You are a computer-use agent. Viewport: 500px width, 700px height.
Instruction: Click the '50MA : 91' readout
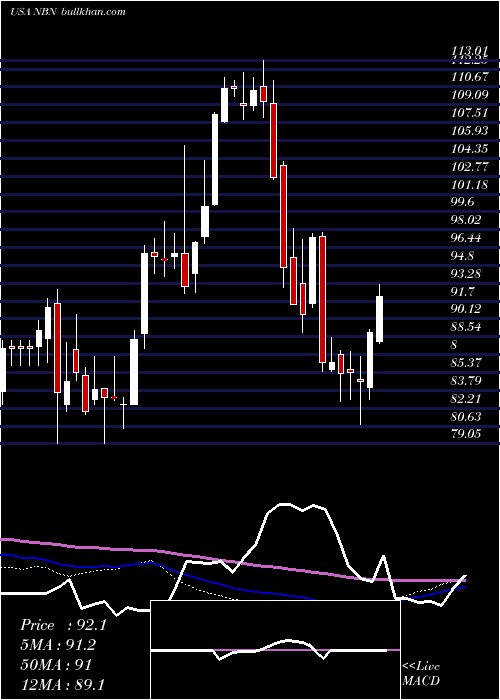pos(56,664)
